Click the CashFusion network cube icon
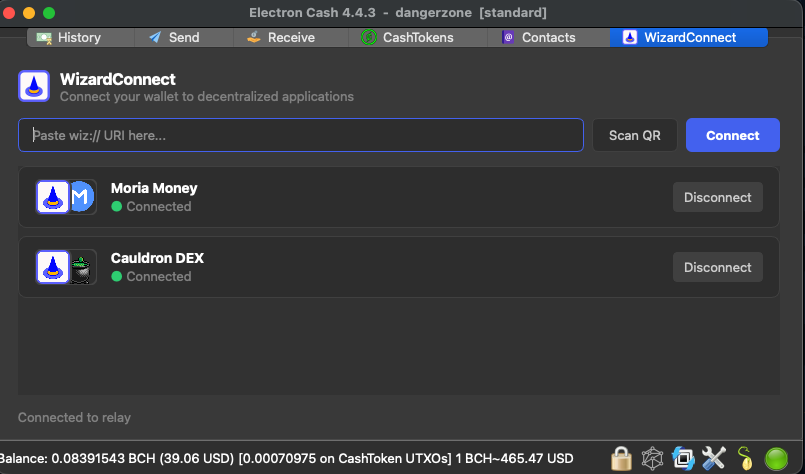Screen dimensions: 805x474 (x=653, y=458)
